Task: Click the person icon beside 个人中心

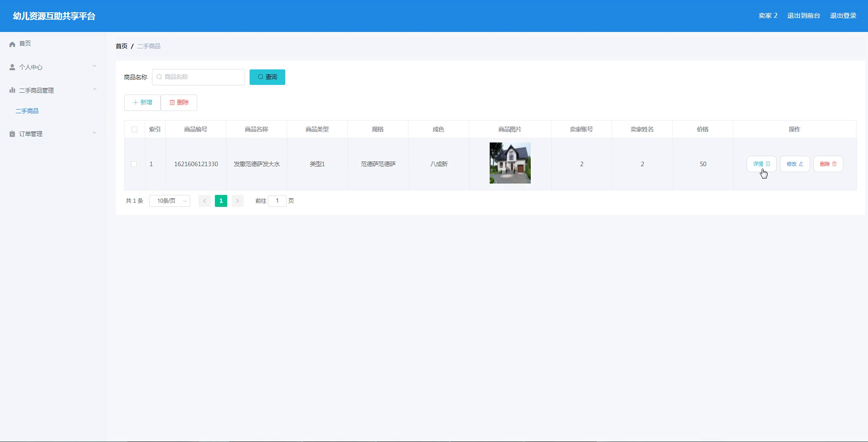Action: (12, 67)
